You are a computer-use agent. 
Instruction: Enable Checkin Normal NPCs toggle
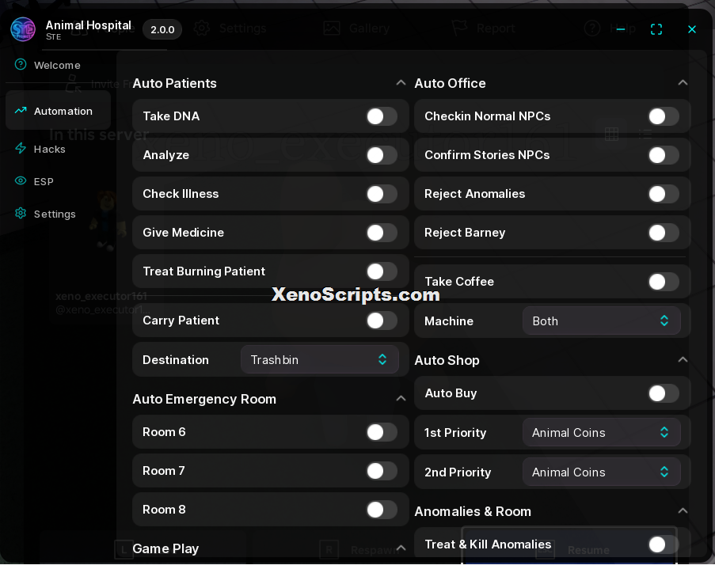pyautogui.click(x=664, y=116)
